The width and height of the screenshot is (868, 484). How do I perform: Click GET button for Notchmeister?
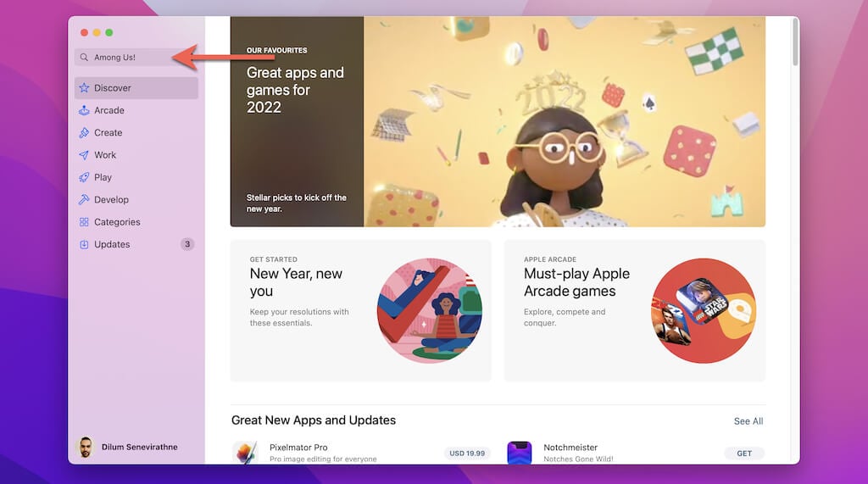[744, 453]
